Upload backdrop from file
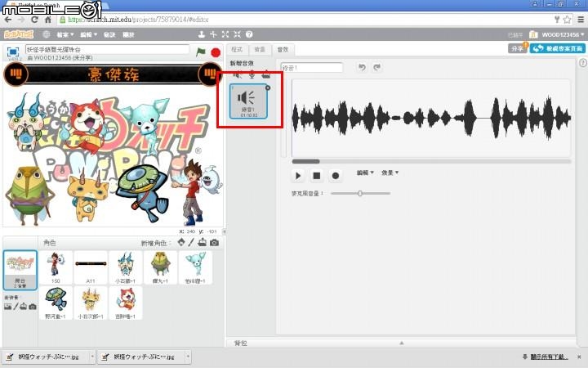The image size is (588, 368). (x=24, y=307)
